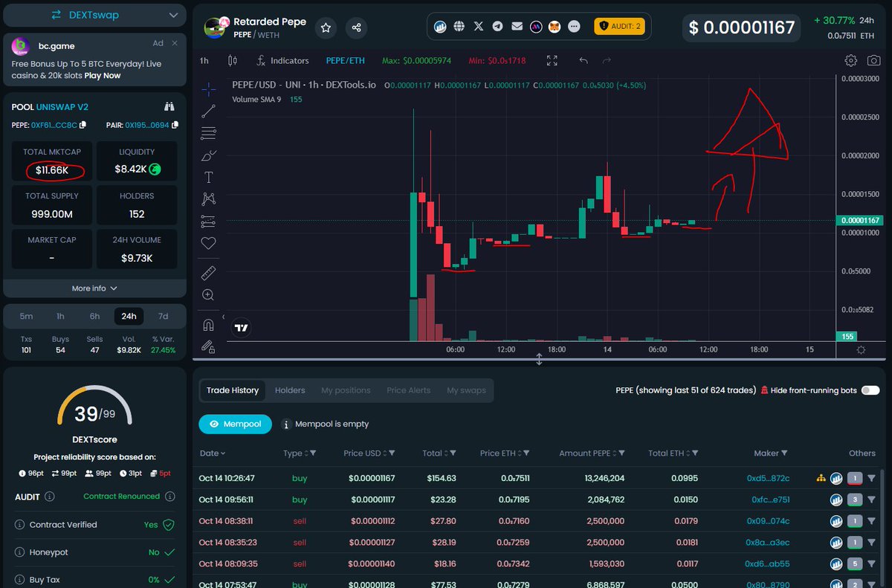The height and width of the screenshot is (588, 892).
Task: Switch the chart to PEPE/ETH pricing
Action: point(346,60)
